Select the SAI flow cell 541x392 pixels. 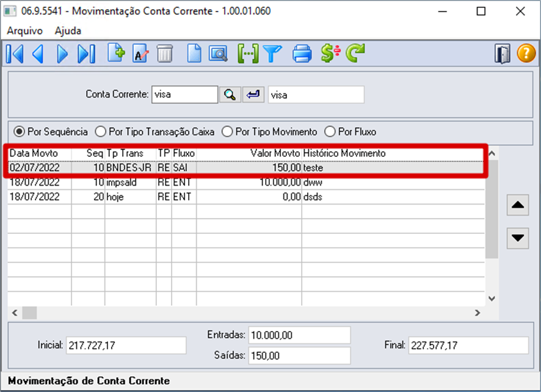pyautogui.click(x=184, y=168)
